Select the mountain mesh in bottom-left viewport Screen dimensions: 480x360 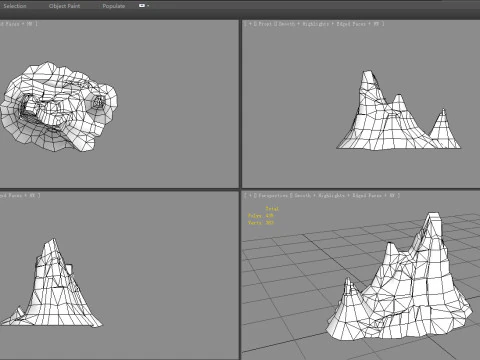(53, 293)
